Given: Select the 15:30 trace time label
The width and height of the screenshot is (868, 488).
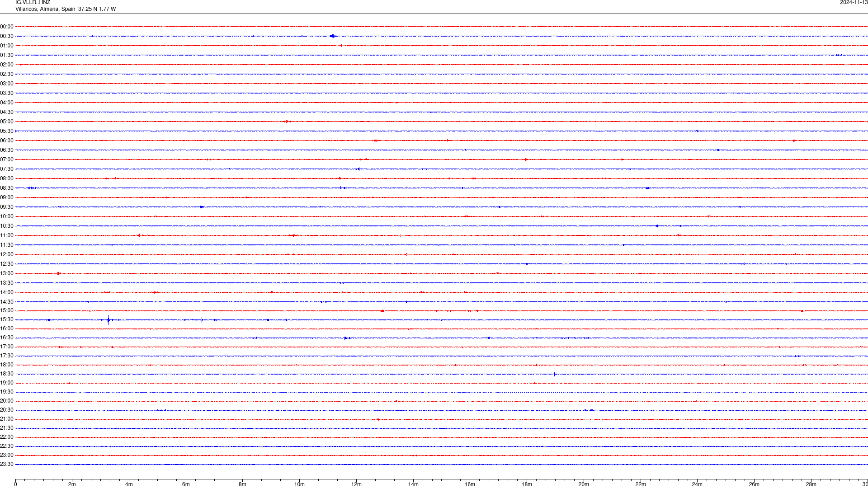Looking at the screenshot, I should [7, 319].
